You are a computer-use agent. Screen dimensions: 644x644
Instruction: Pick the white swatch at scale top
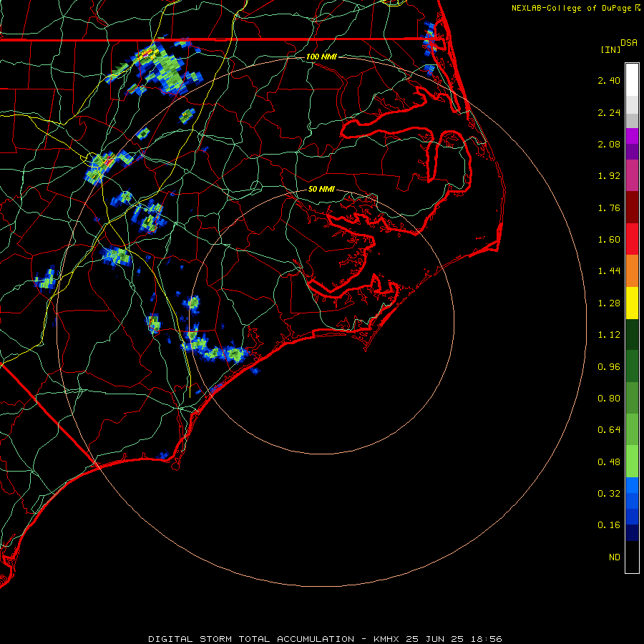632,80
